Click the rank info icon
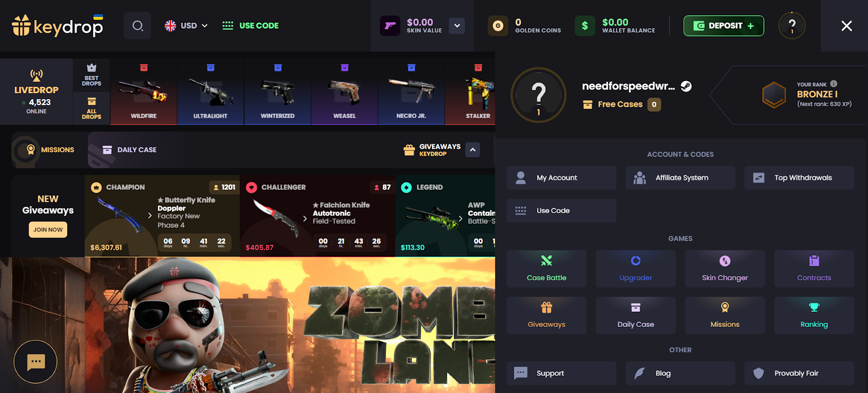The height and width of the screenshot is (393, 868). point(834,83)
